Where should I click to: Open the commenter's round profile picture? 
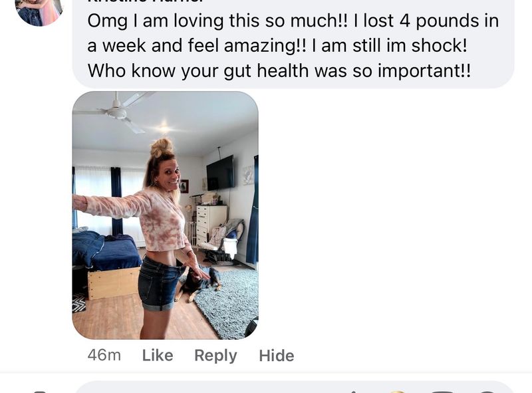click(x=39, y=10)
